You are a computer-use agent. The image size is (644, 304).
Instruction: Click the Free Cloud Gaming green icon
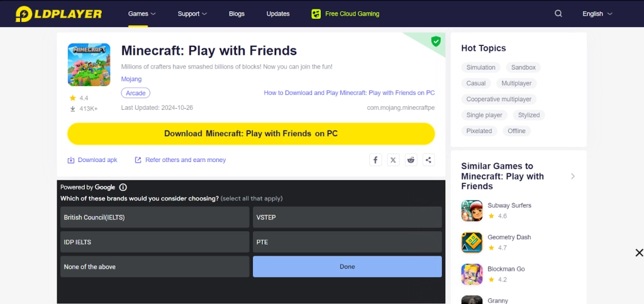[316, 14]
